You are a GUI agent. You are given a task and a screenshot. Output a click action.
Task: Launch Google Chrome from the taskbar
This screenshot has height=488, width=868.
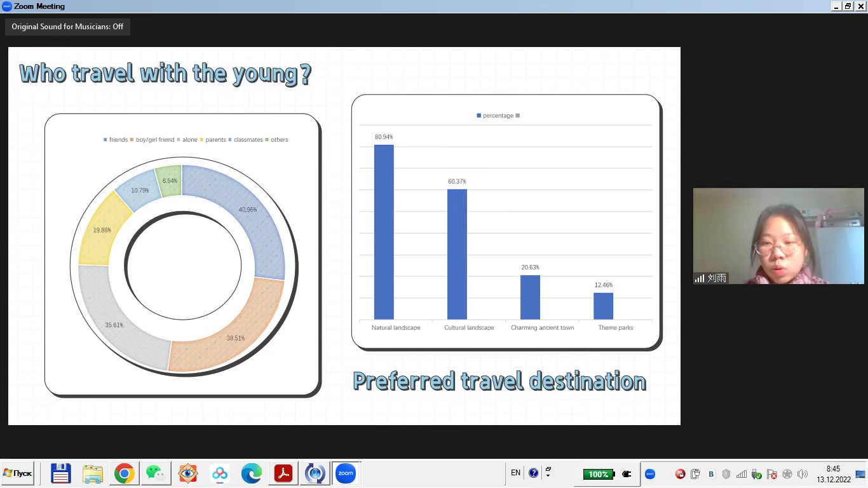[125, 473]
